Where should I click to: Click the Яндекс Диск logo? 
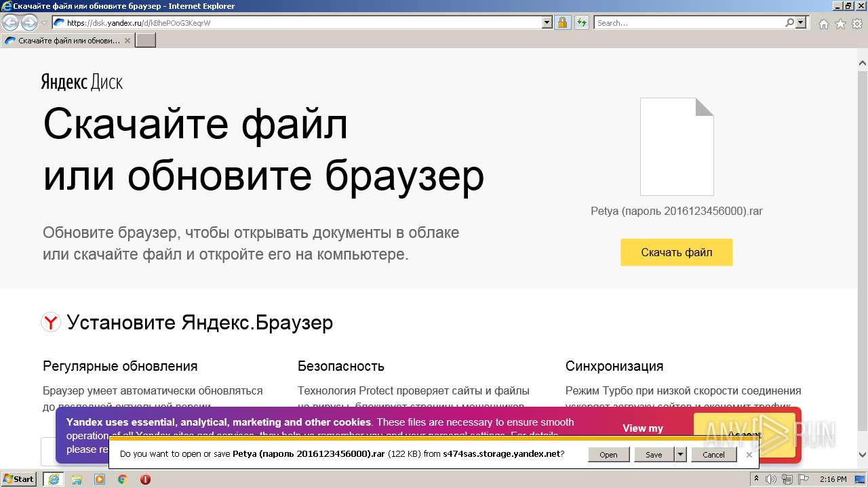point(82,83)
